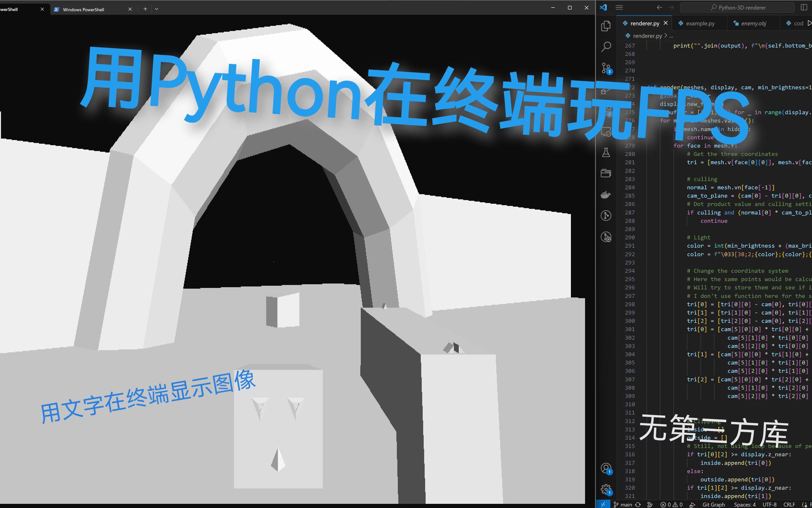
Task: Open Source Control view with badge
Action: coord(606,68)
